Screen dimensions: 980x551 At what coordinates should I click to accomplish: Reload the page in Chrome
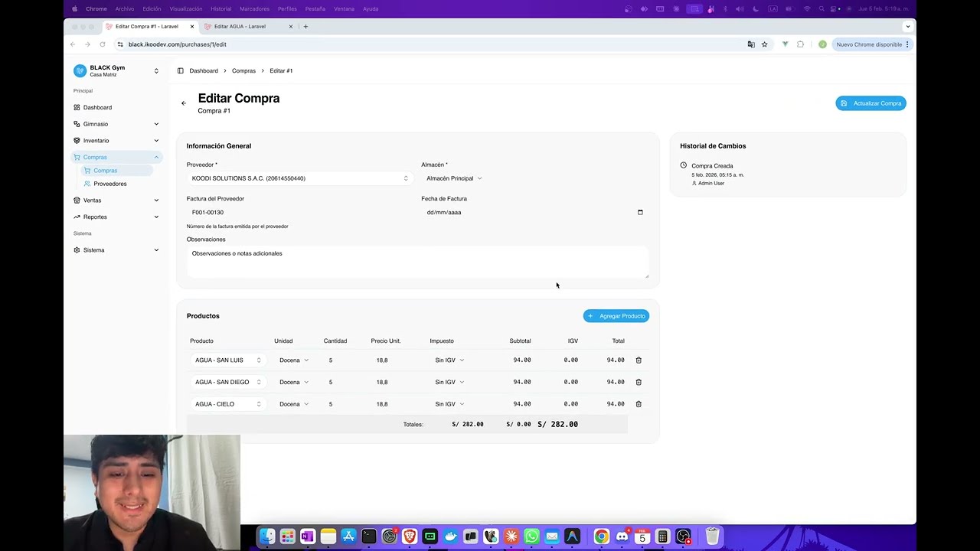[102, 44]
